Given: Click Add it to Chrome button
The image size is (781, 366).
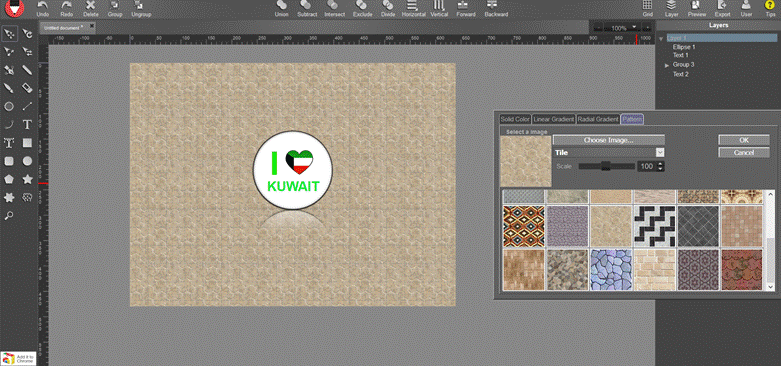Looking at the screenshot, I should point(18,359).
